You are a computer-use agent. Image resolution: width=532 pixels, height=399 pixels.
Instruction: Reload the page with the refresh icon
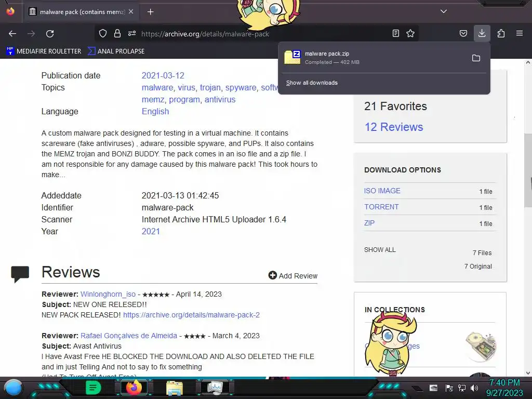coord(50,34)
